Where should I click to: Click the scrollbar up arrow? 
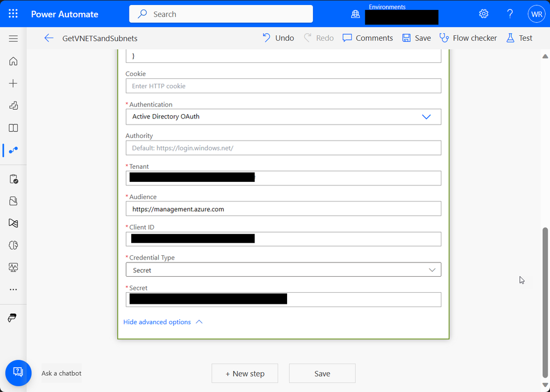pos(545,56)
